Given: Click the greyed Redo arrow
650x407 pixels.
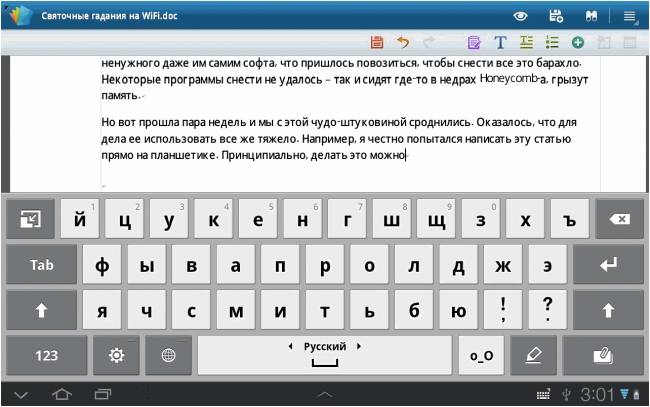Looking at the screenshot, I should 429,42.
